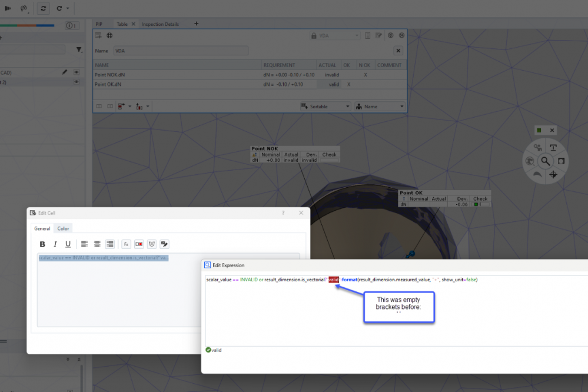This screenshot has height=392, width=588.
Task: Apply bold formatting in Edit Cell
Action: tap(42, 244)
